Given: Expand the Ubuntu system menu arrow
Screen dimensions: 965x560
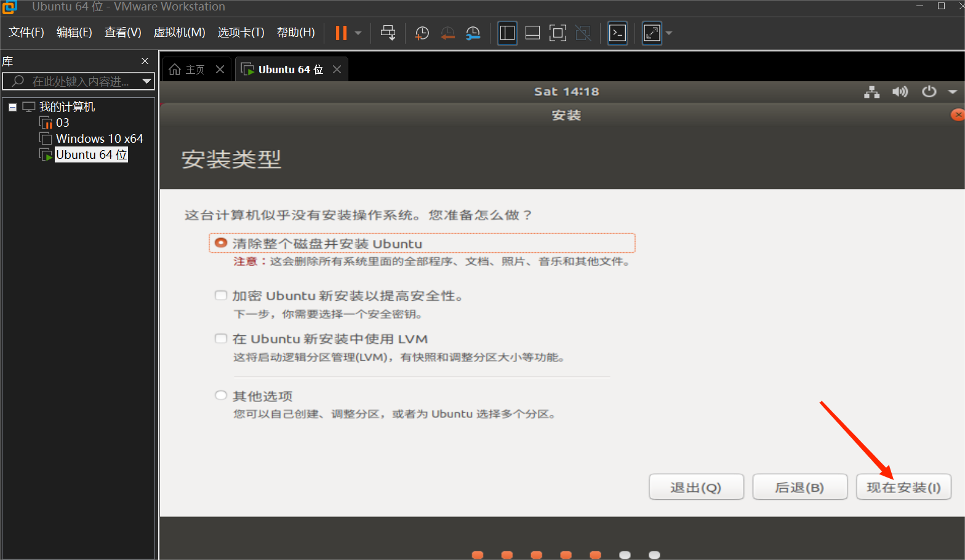Looking at the screenshot, I should 953,92.
